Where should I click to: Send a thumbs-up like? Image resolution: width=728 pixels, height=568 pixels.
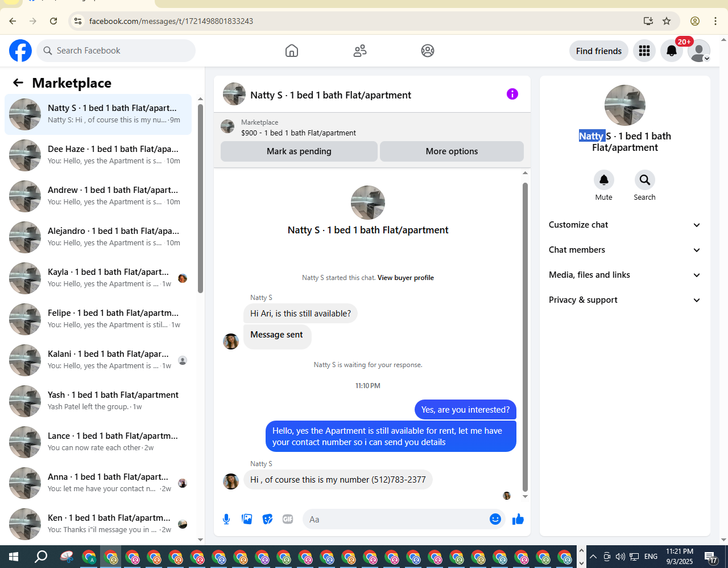[x=518, y=519]
